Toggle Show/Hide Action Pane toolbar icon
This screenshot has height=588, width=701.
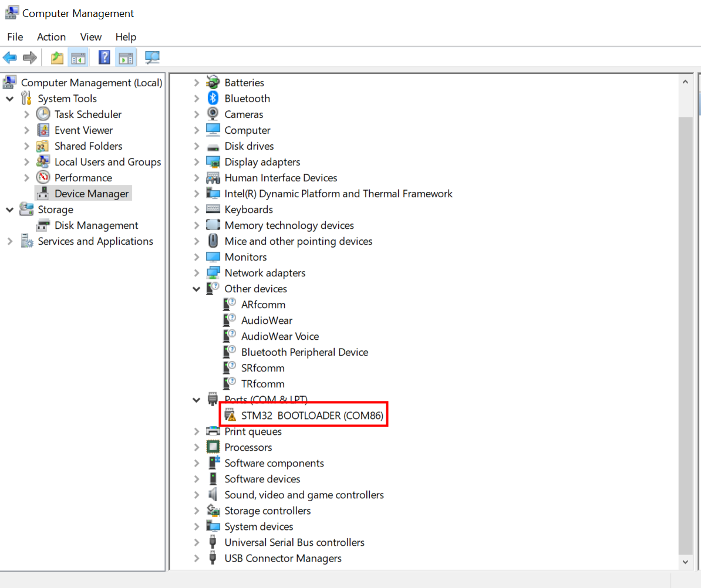pos(126,58)
